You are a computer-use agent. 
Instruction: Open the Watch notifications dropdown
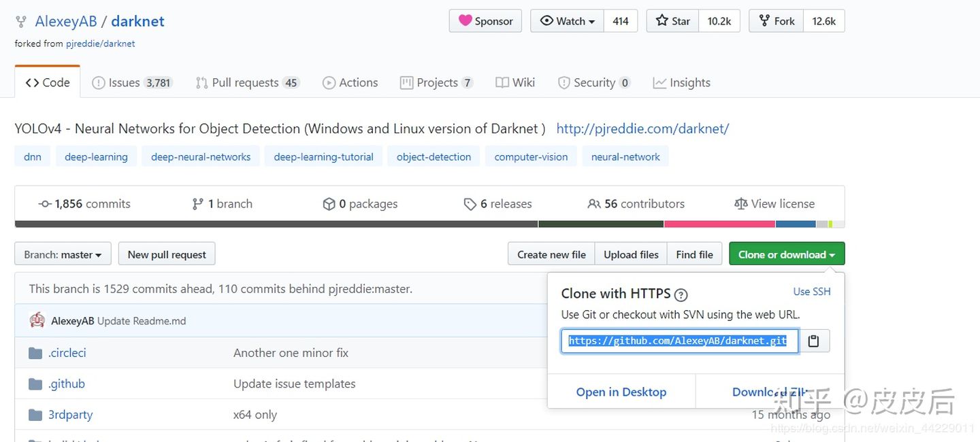point(567,21)
